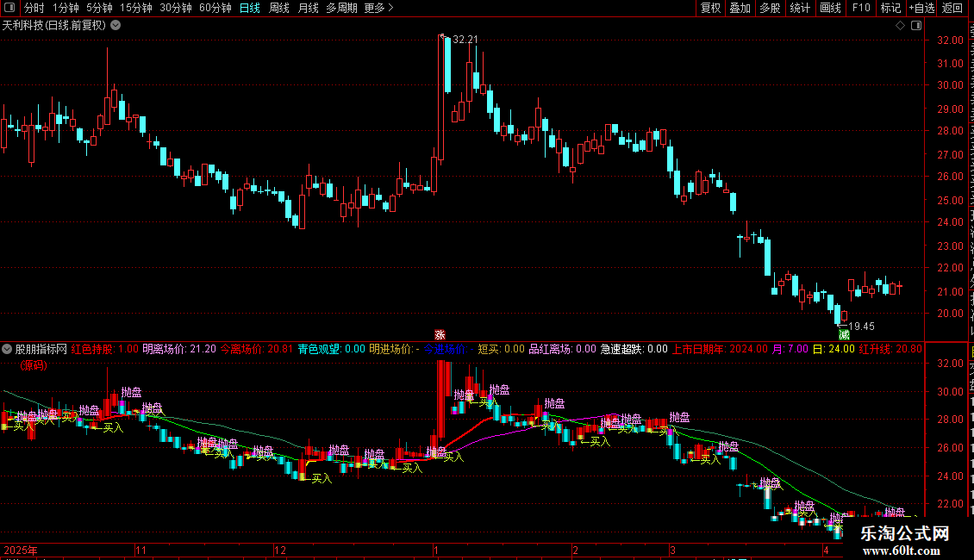
Task: Click the 急速超跌: 0.00 indicator value
Action: click(634, 349)
